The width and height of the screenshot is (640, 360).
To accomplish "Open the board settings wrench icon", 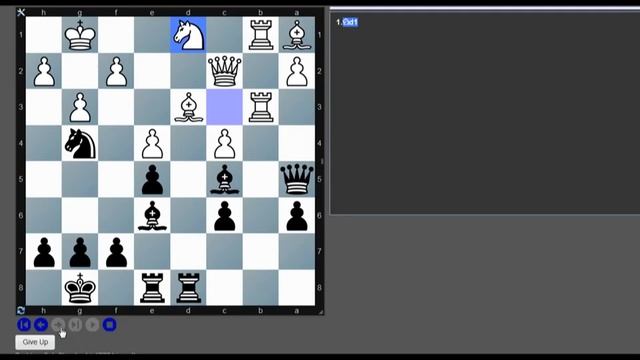I will 21,12.
